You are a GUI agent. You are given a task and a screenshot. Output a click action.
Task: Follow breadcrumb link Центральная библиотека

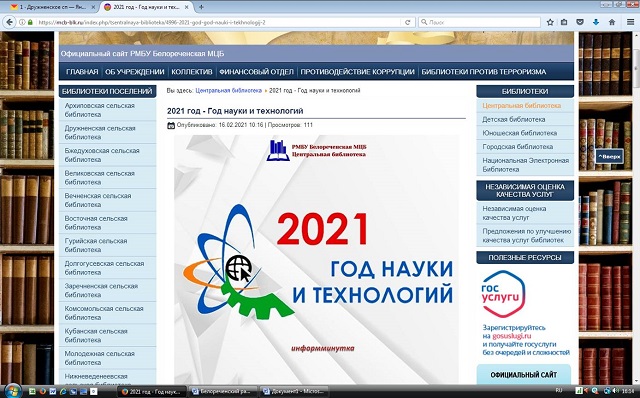229,91
